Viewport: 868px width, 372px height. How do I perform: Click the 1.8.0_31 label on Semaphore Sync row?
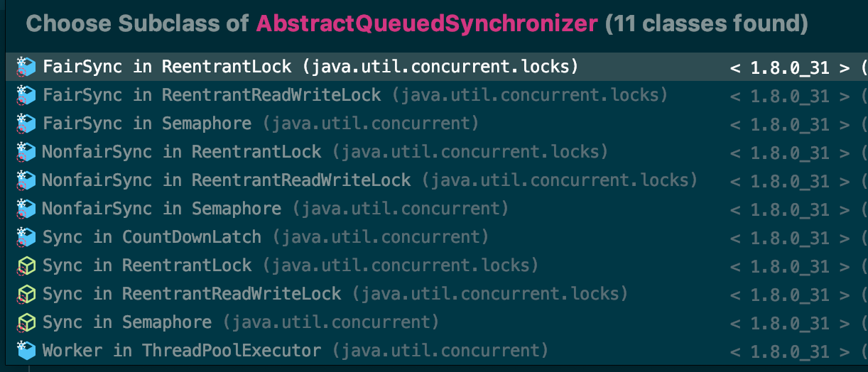point(790,324)
